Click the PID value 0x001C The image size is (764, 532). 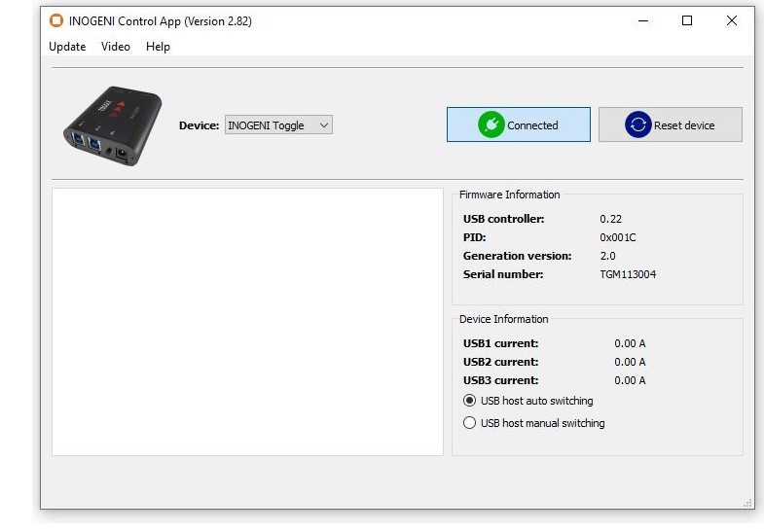tap(618, 237)
